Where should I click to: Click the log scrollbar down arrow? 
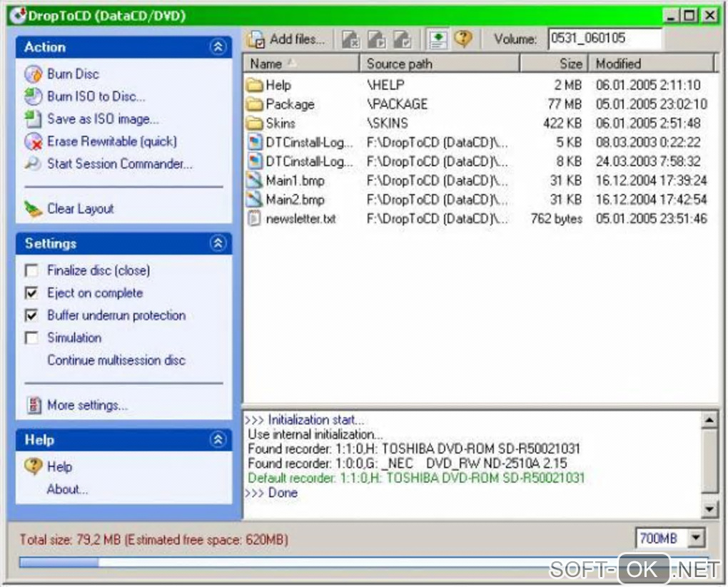point(709,509)
